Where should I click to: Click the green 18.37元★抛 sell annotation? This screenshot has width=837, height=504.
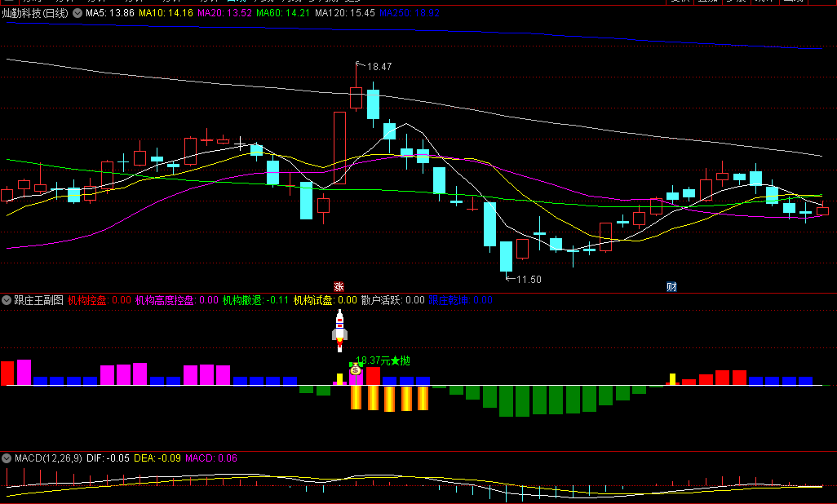(x=383, y=361)
